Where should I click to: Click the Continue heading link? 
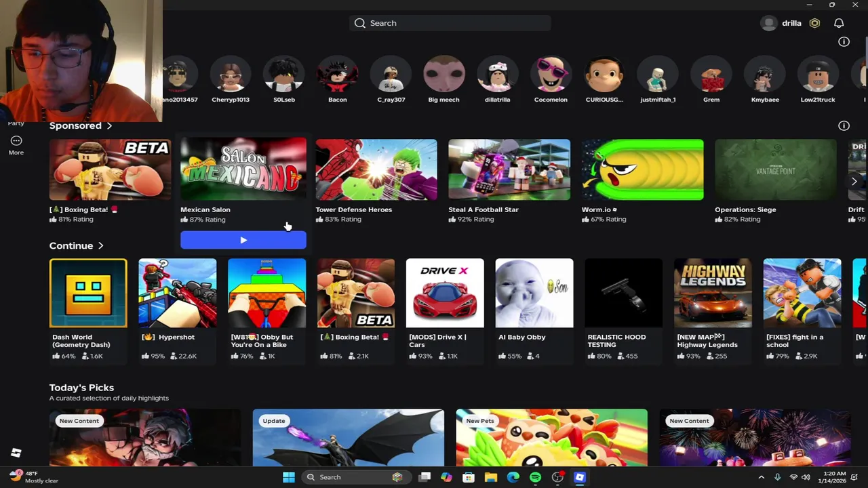click(71, 246)
